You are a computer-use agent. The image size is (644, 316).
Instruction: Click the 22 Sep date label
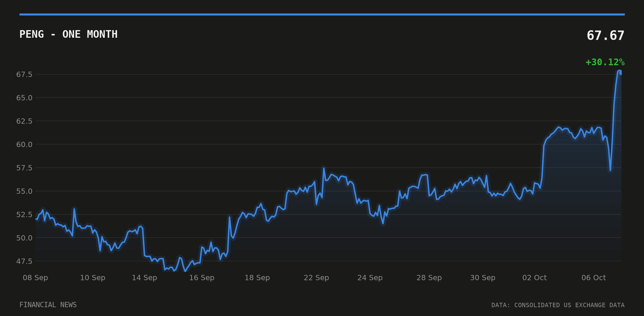point(316,278)
